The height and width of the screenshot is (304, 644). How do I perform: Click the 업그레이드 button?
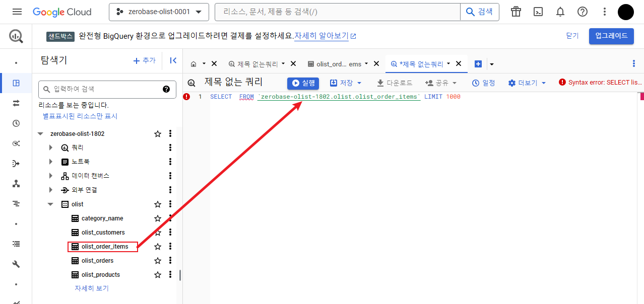click(611, 36)
